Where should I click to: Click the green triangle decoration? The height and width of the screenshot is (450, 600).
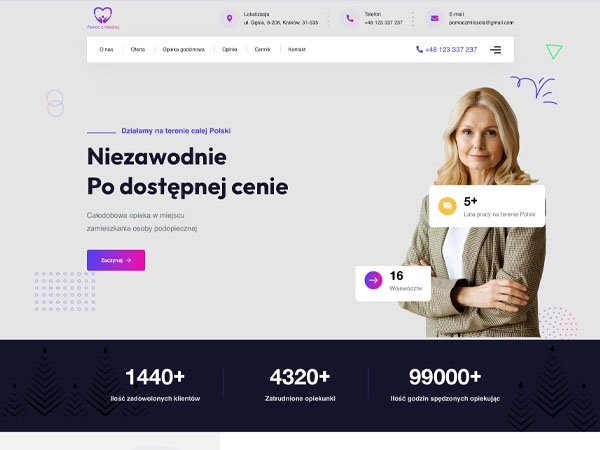(x=554, y=51)
